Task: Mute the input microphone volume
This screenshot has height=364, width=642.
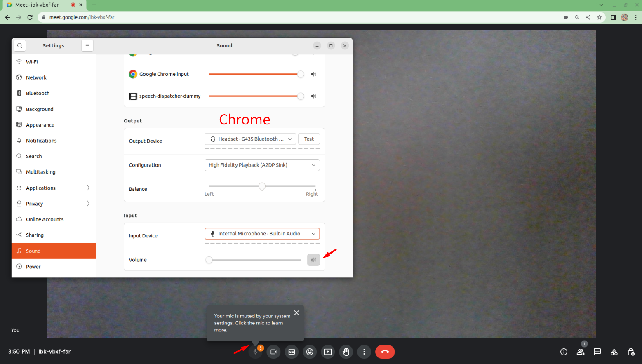Action: (x=313, y=260)
